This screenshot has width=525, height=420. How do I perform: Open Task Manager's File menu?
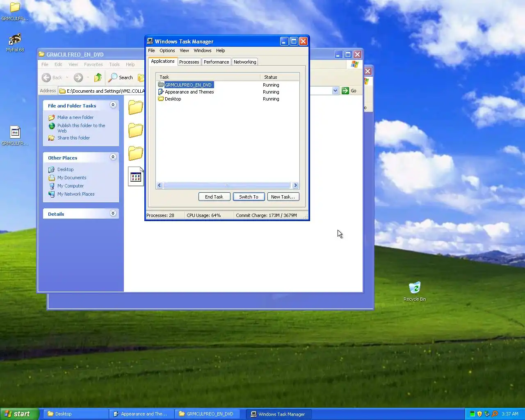[151, 50]
